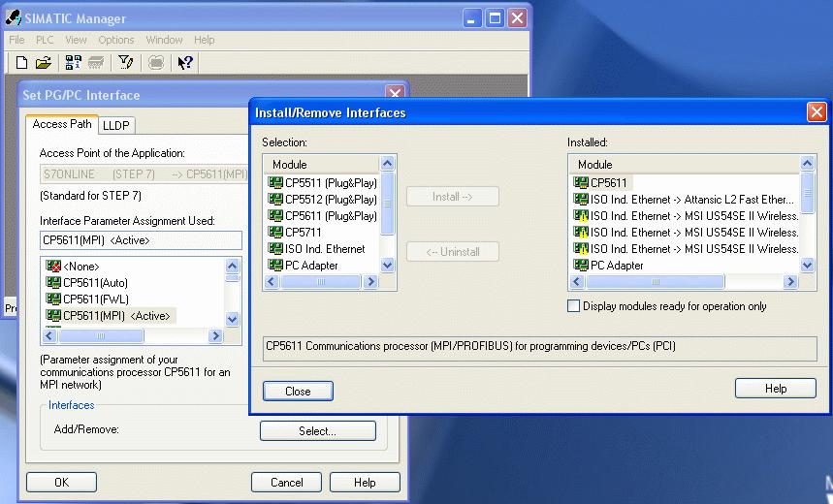Screen dimensions: 833x504
Task: Switch to the Access Path tab
Action: point(62,124)
